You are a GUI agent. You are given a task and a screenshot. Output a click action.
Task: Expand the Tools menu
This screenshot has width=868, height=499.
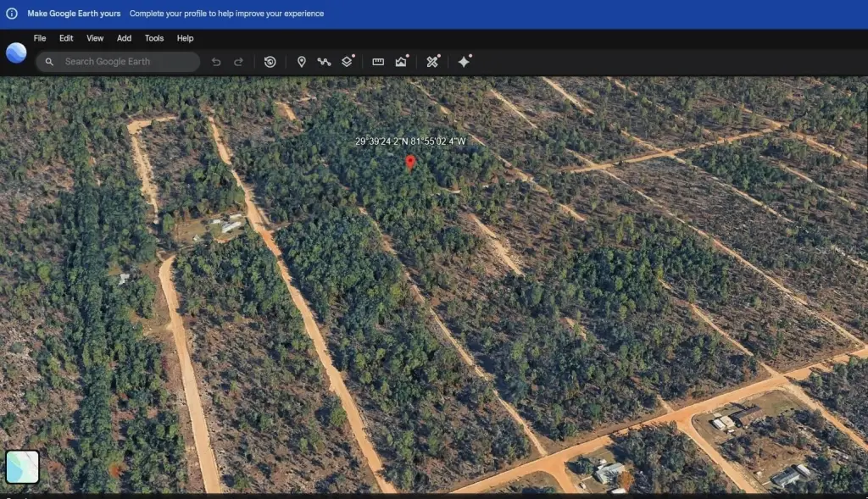[153, 38]
